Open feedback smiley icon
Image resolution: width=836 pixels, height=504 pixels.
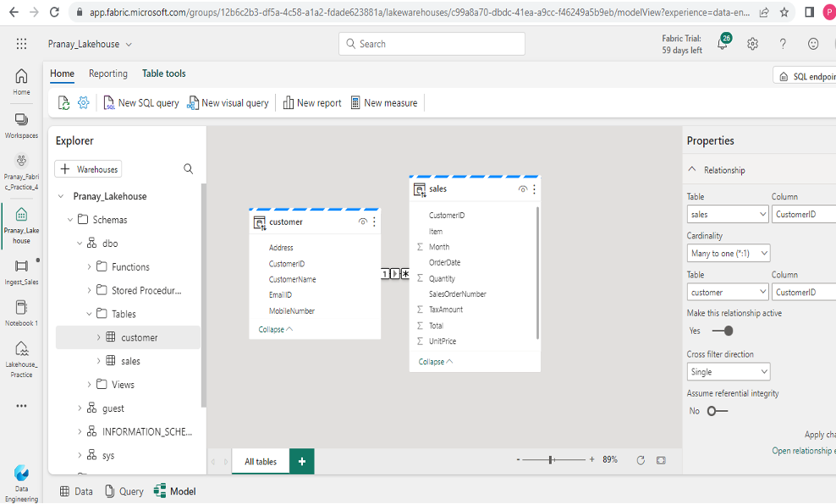point(813,44)
